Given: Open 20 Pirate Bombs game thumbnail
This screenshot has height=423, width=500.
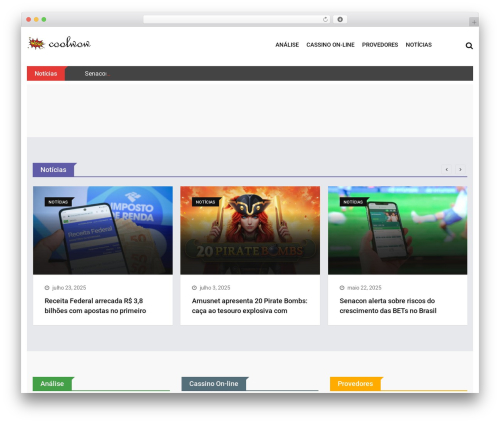Looking at the screenshot, I should [250, 230].
